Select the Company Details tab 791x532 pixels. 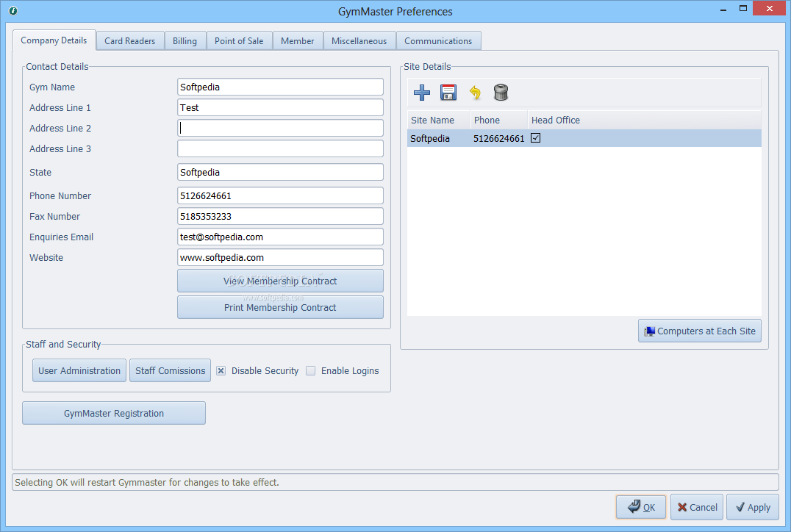[54, 40]
